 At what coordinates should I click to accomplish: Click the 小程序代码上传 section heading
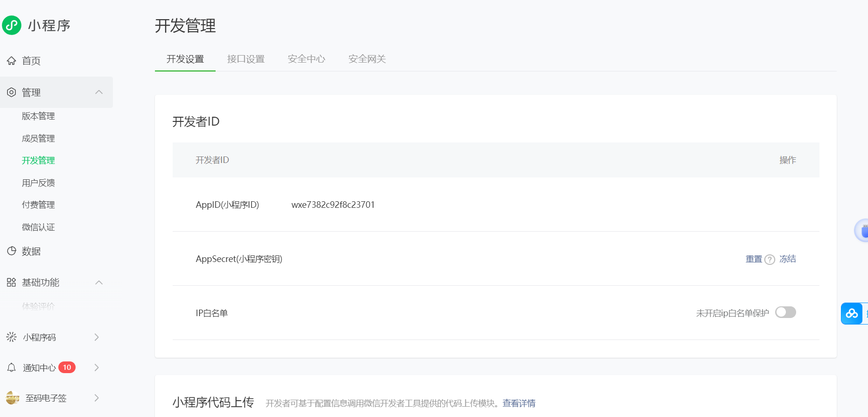[213, 403]
